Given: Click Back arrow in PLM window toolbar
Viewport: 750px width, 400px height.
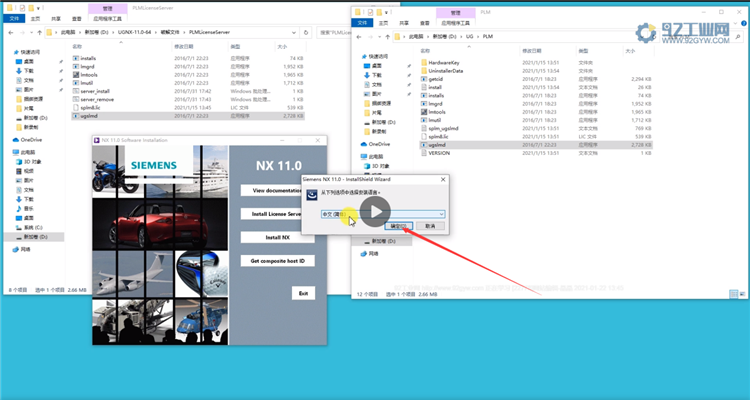Looking at the screenshot, I should coord(359,36).
